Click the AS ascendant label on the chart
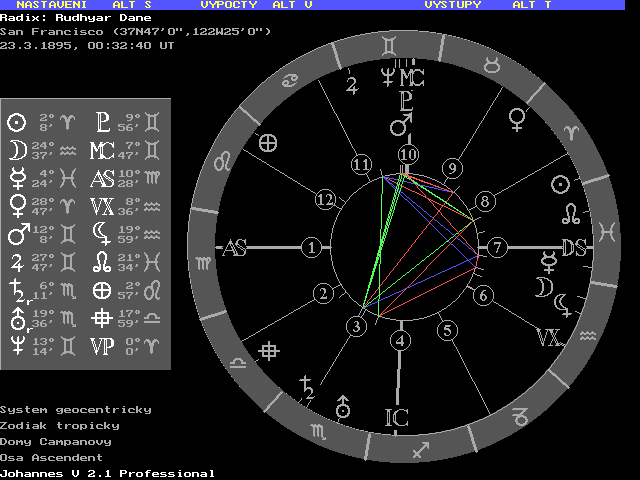This screenshot has height=480, width=640. click(x=235, y=248)
